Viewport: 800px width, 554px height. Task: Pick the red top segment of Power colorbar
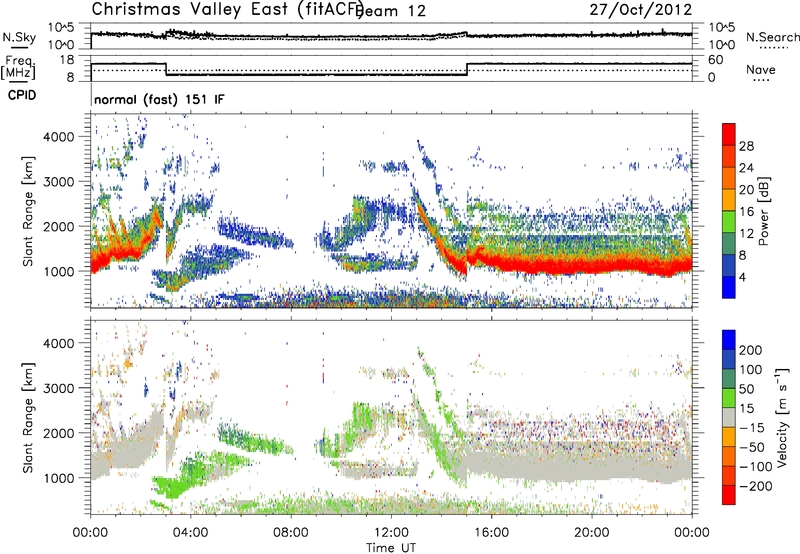pos(729,134)
